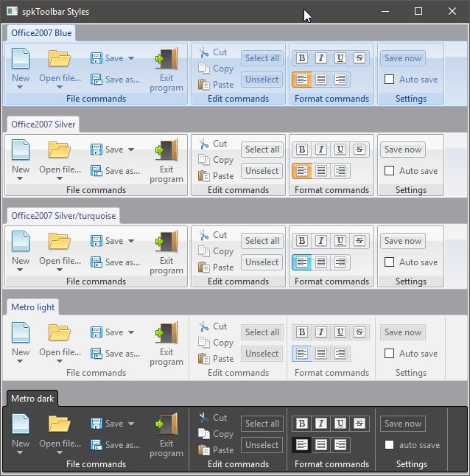Click Open file folder icon in Metro dark
470x476 pixels.
[60, 424]
